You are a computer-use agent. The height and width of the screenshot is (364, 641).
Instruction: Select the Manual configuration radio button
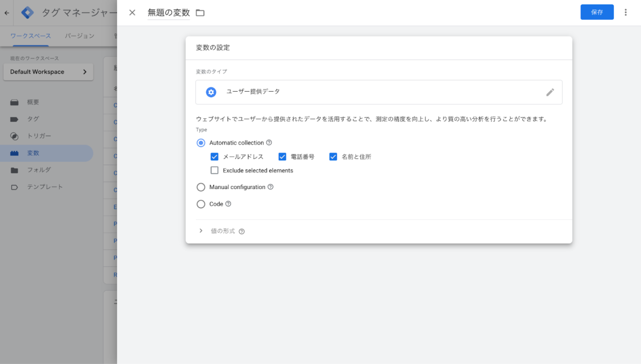pos(201,187)
